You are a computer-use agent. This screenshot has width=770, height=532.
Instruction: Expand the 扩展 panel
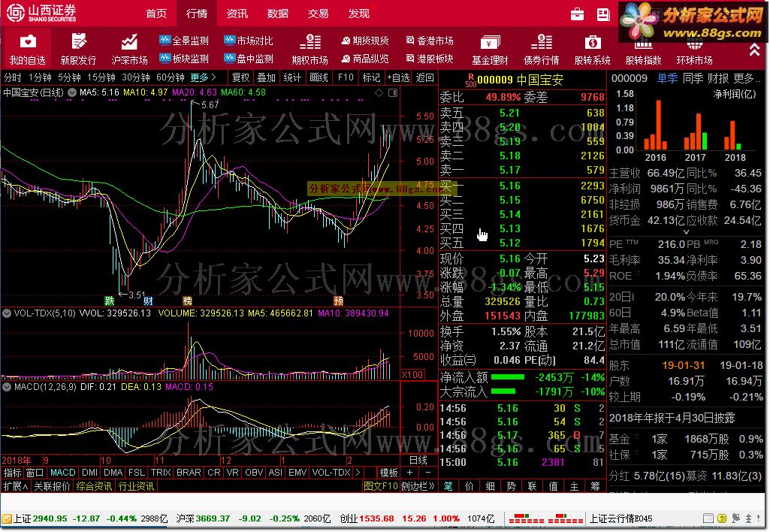15,486
